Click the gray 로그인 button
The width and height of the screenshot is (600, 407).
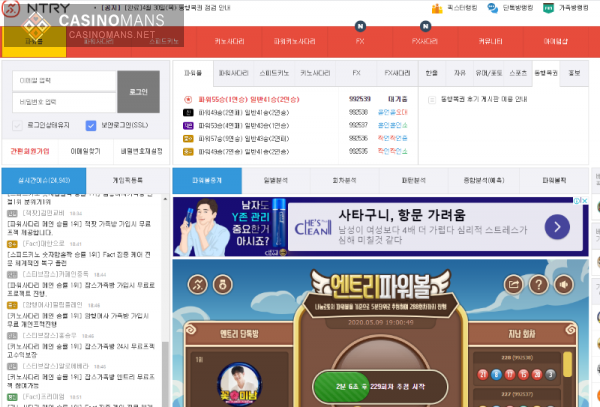click(139, 92)
